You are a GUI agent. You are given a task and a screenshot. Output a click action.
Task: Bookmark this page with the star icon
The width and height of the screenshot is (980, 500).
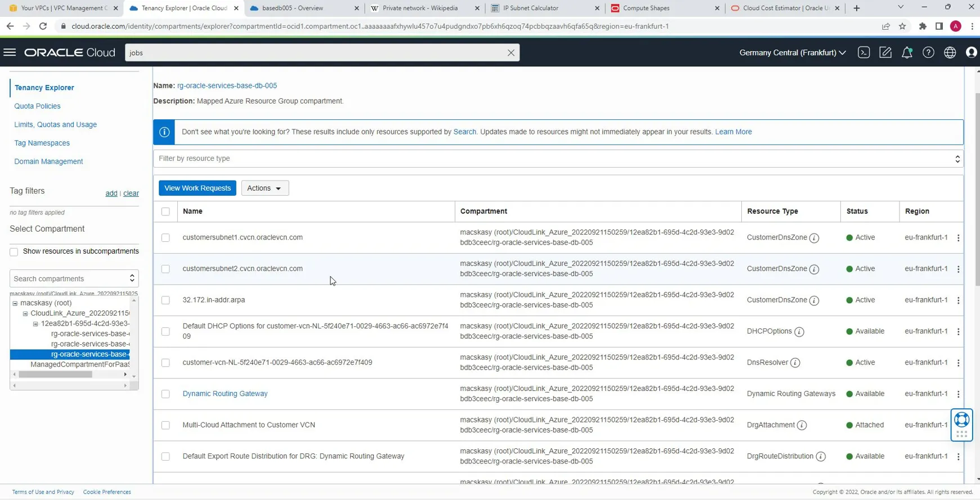[x=902, y=26]
